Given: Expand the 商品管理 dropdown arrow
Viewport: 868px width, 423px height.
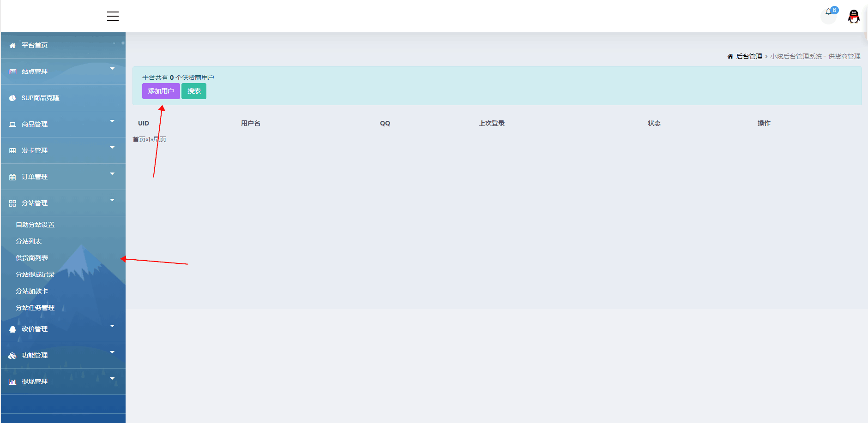Looking at the screenshot, I should [x=112, y=121].
